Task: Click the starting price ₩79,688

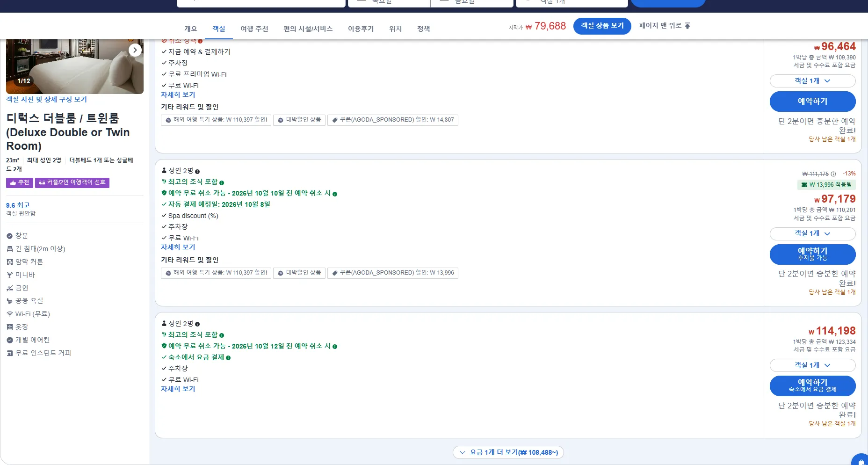Action: point(545,26)
